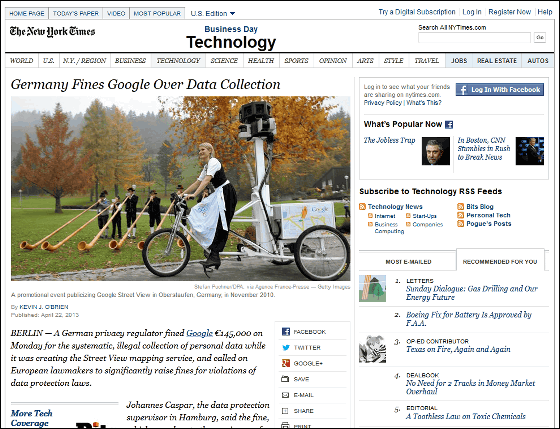Switch to Most E-Mailed tab

[x=408, y=262]
